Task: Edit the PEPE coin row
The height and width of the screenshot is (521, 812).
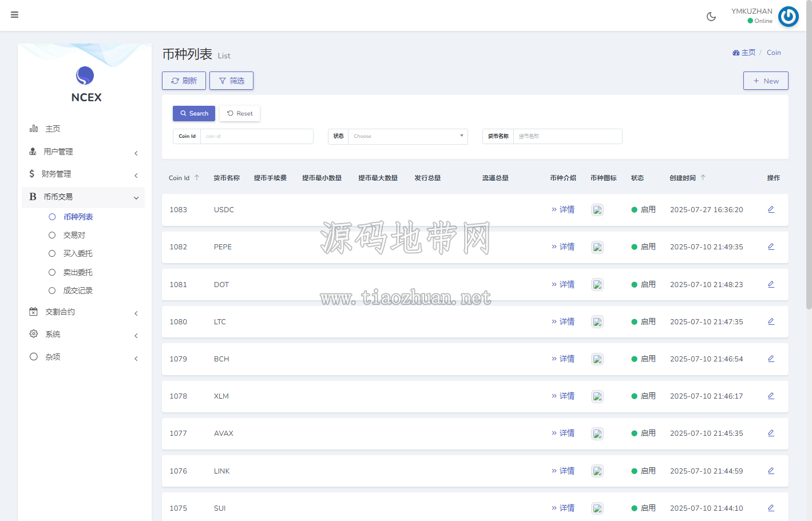Action: coord(771,246)
